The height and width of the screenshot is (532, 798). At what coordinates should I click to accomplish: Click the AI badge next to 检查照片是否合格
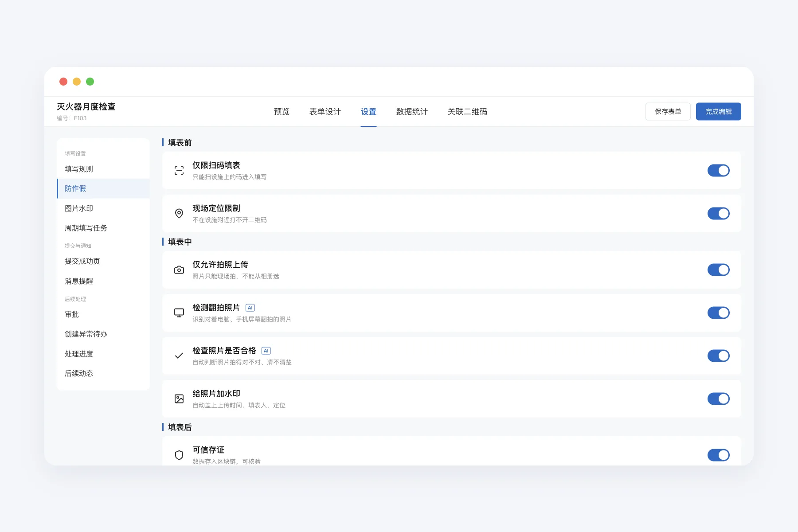tap(266, 351)
